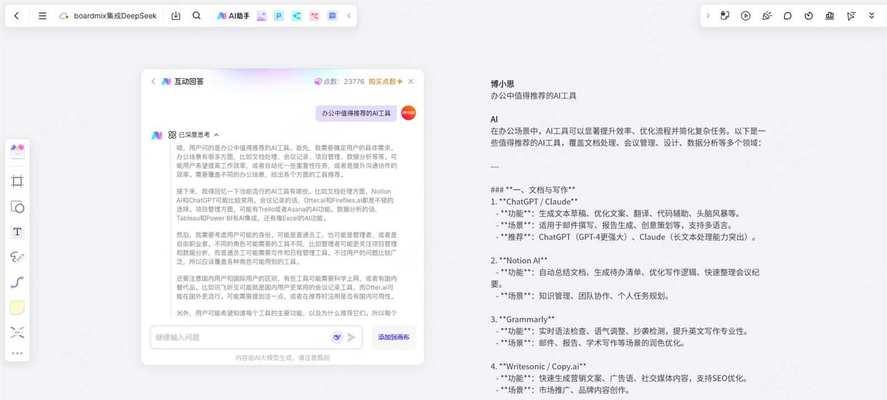887x400 pixels.
Task: Open the comments bubble icon
Action: coord(787,16)
